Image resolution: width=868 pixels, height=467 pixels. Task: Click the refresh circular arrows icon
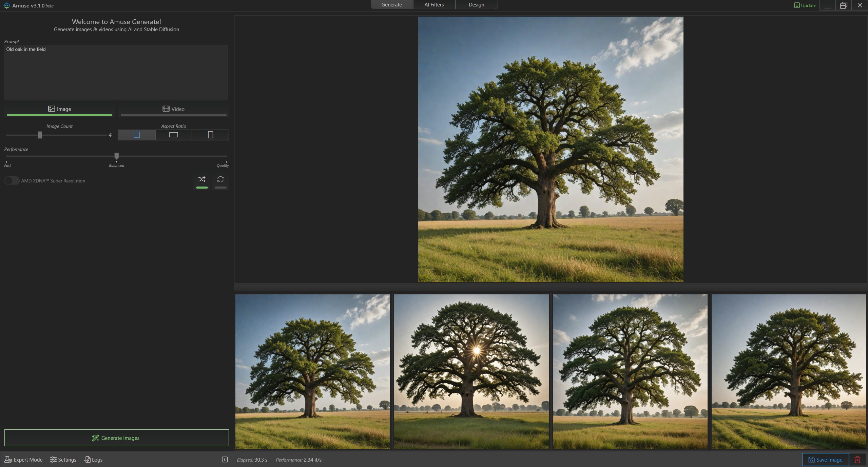(x=220, y=179)
